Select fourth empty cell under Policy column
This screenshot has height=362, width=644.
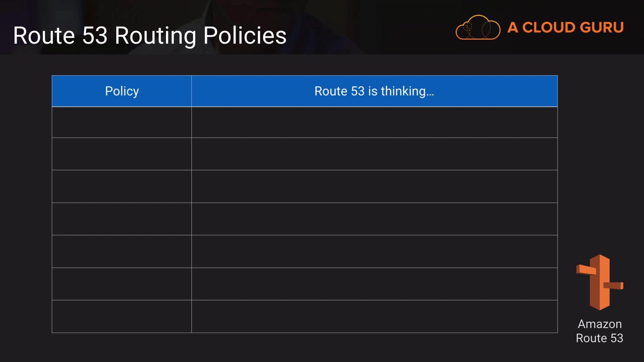pyautogui.click(x=122, y=219)
